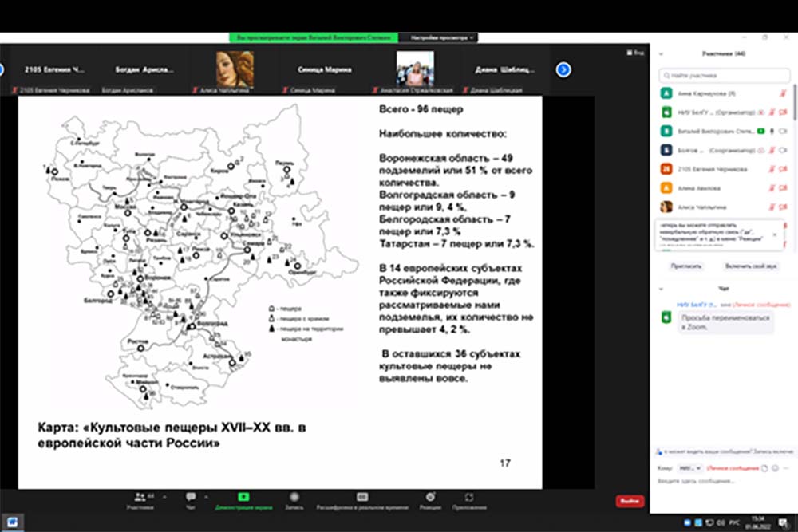The height and width of the screenshot is (532, 798).
Task: Click the participant search field
Action: pos(725,75)
